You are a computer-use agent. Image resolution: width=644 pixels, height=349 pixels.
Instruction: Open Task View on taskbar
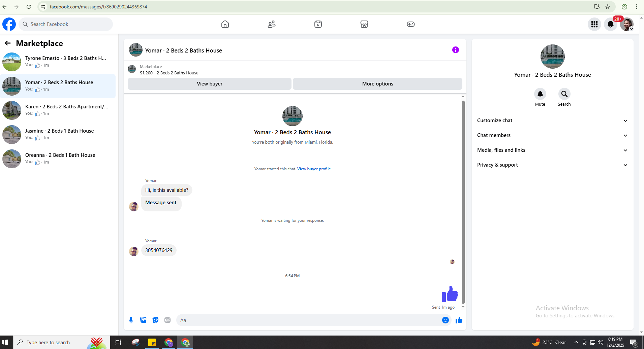(118, 342)
